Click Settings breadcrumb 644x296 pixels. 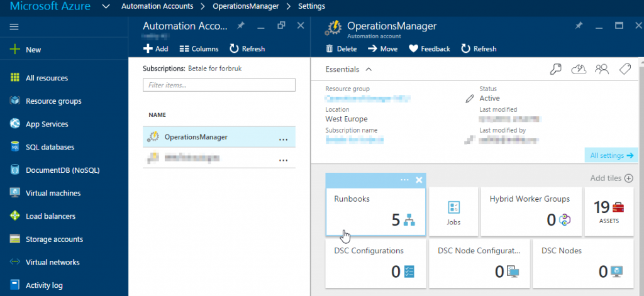click(x=312, y=6)
